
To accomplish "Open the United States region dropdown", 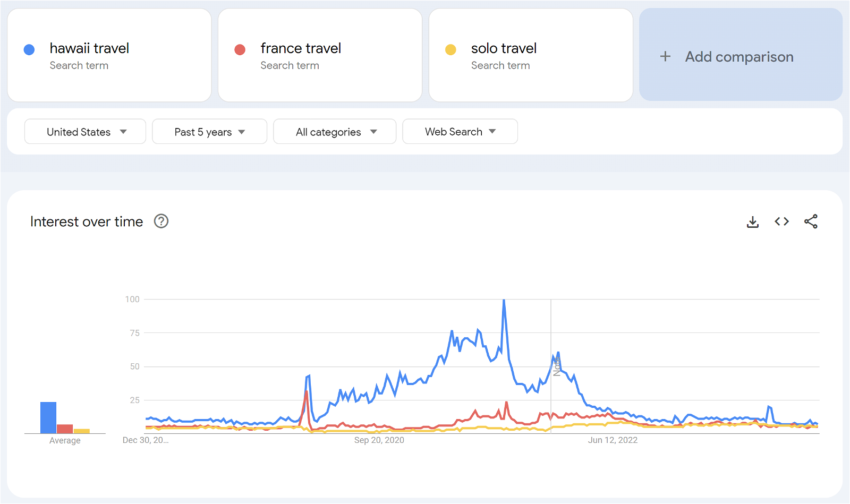I will coord(85,132).
